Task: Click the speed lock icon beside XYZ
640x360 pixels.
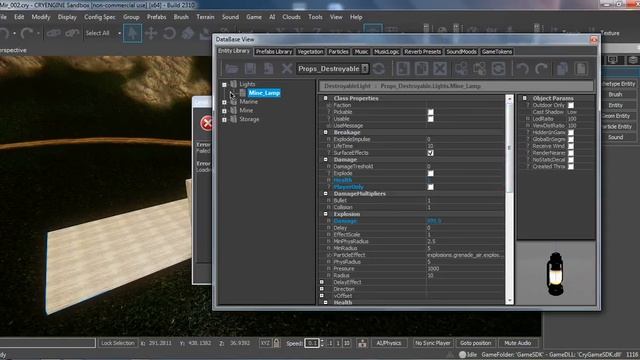Action: (x=277, y=343)
